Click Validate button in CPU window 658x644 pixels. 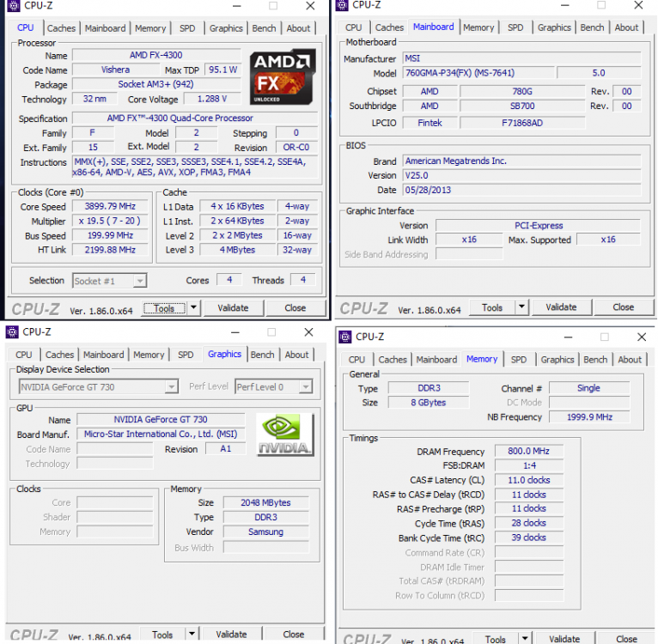[x=233, y=308]
